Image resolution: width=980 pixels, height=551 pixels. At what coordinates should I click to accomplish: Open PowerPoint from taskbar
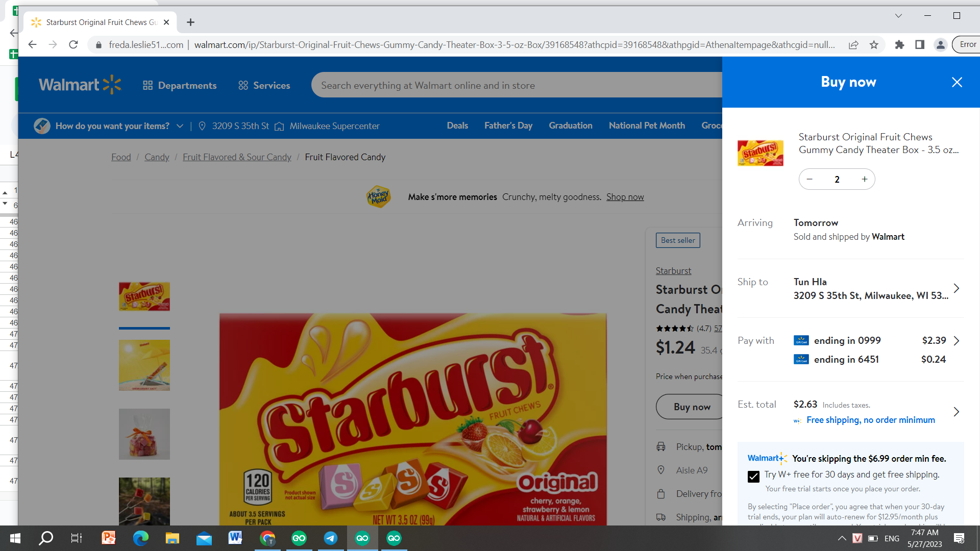pyautogui.click(x=109, y=538)
